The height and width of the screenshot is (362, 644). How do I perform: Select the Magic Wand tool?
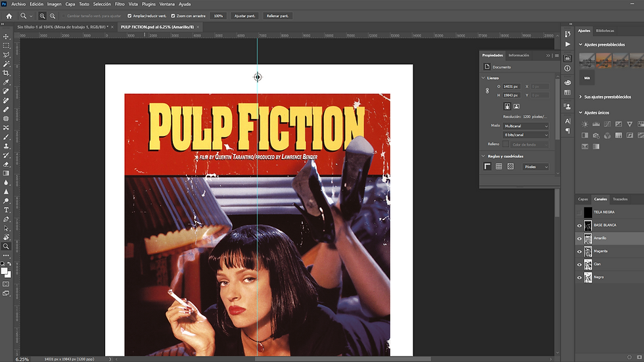tap(6, 64)
